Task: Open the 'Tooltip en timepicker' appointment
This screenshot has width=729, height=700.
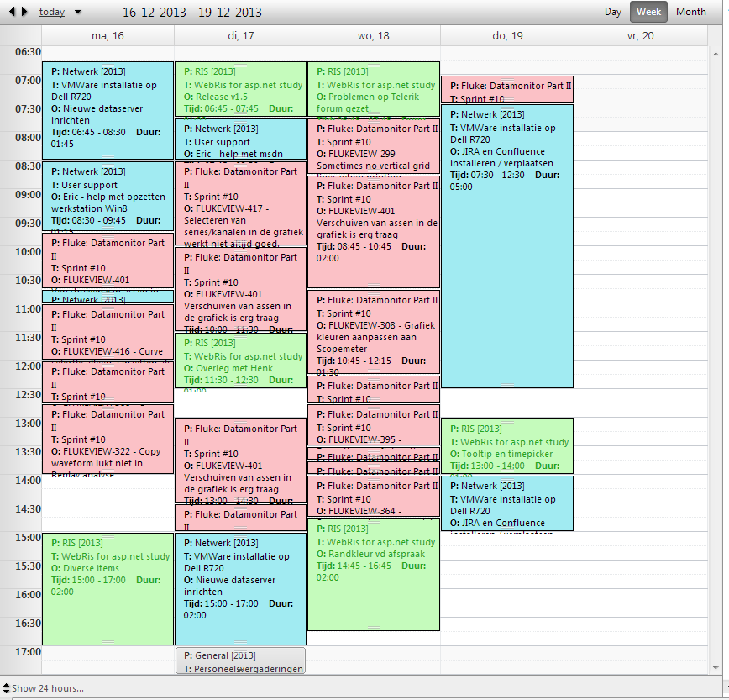Action: 507,446
